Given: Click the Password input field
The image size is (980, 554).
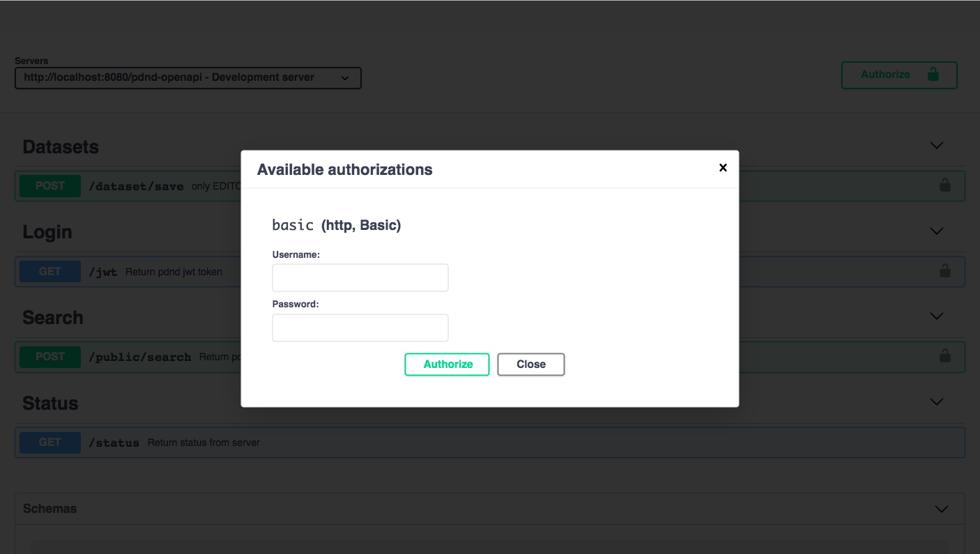Looking at the screenshot, I should [x=360, y=328].
